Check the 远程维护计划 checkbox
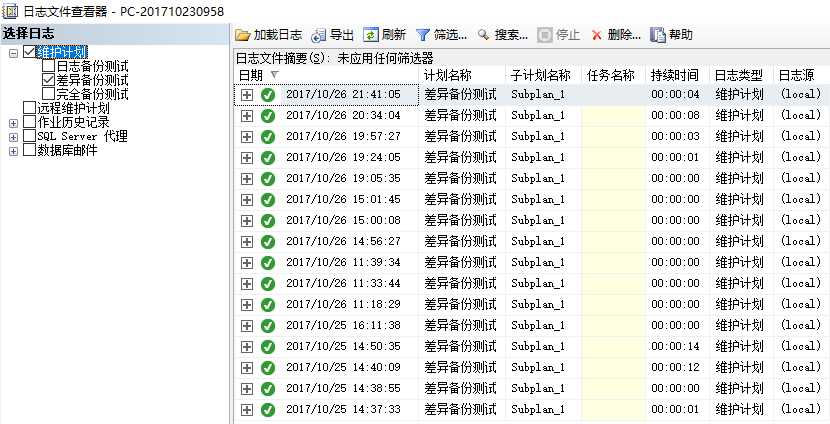The height and width of the screenshot is (424, 830). 29,108
